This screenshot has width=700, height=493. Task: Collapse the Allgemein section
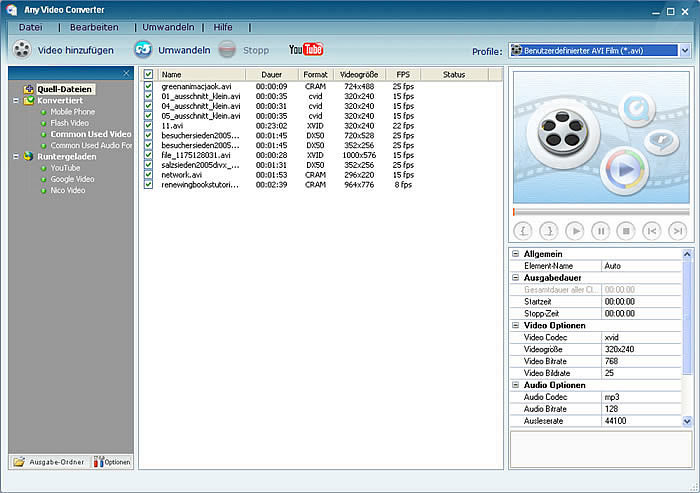point(515,254)
